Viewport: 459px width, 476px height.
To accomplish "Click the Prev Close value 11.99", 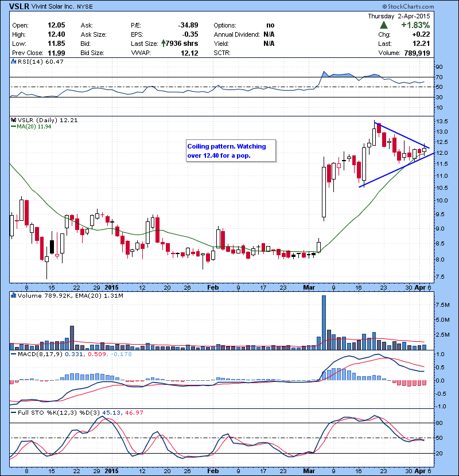I will coord(56,53).
